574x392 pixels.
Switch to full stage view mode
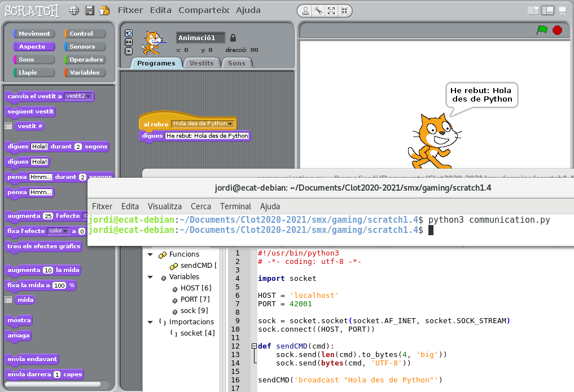(547, 11)
